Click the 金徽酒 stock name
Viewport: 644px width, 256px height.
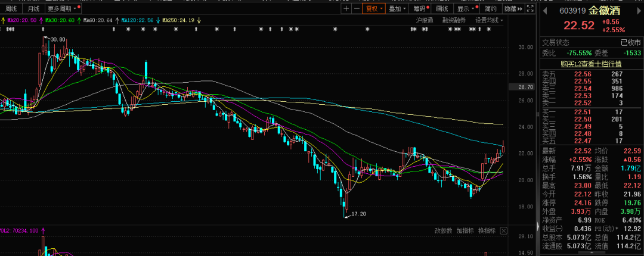click(604, 11)
